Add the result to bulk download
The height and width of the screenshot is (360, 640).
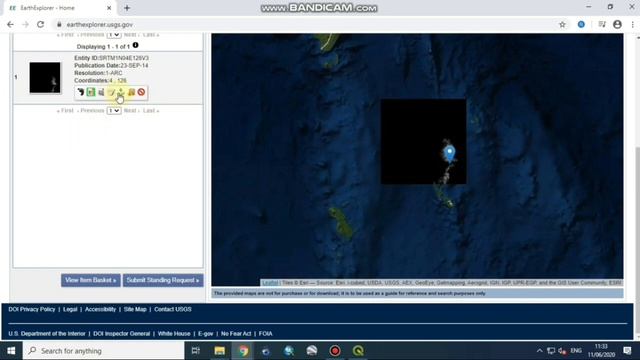click(x=131, y=92)
